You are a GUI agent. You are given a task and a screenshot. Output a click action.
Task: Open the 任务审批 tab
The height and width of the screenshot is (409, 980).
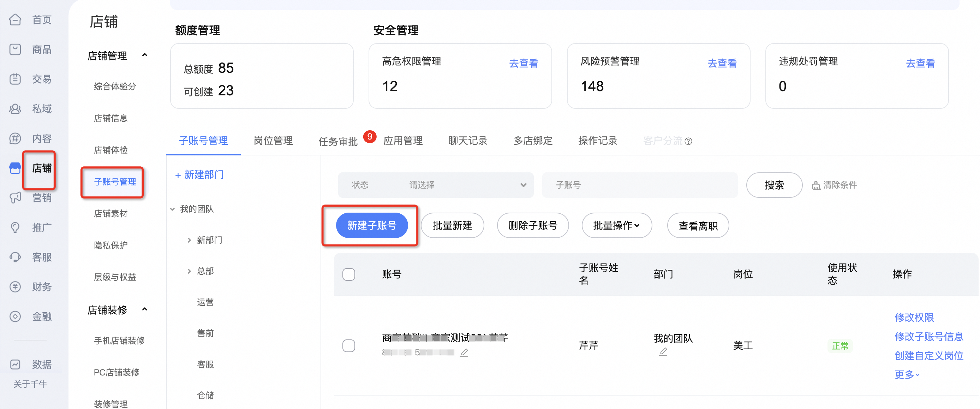click(338, 142)
